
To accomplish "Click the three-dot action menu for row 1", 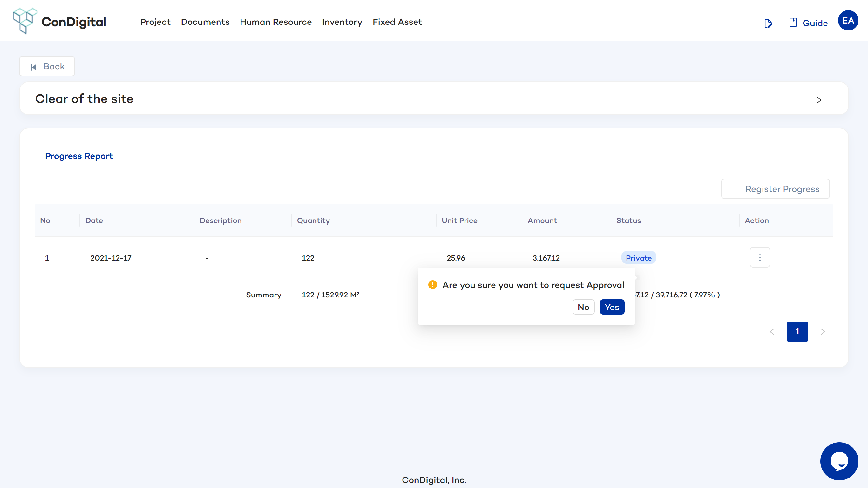I will tap(759, 257).
